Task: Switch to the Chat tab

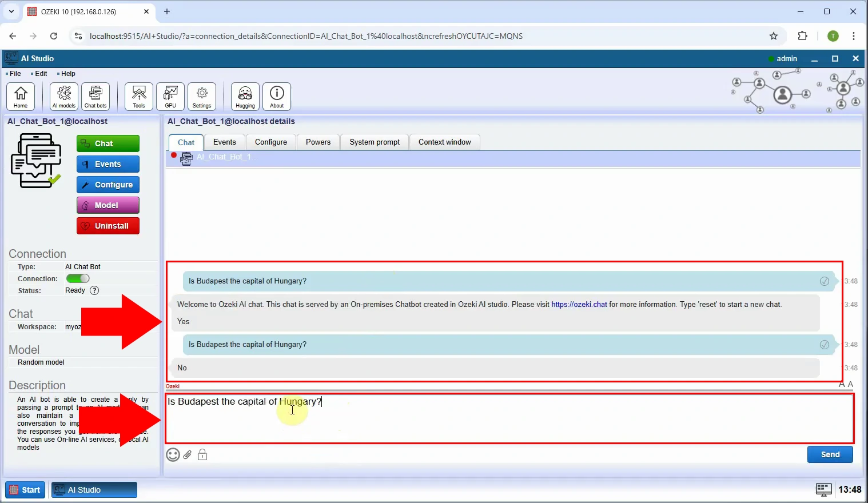Action: click(x=186, y=142)
